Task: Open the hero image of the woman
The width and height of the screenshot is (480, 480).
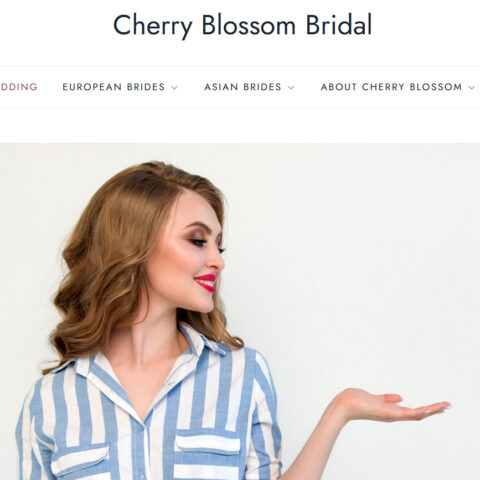Action: pyautogui.click(x=240, y=312)
